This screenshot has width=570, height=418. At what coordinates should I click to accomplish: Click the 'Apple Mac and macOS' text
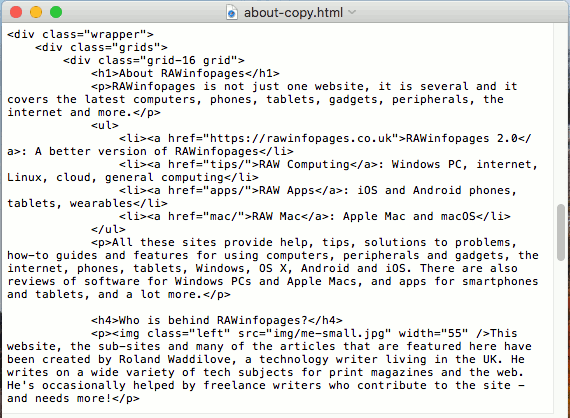click(409, 217)
